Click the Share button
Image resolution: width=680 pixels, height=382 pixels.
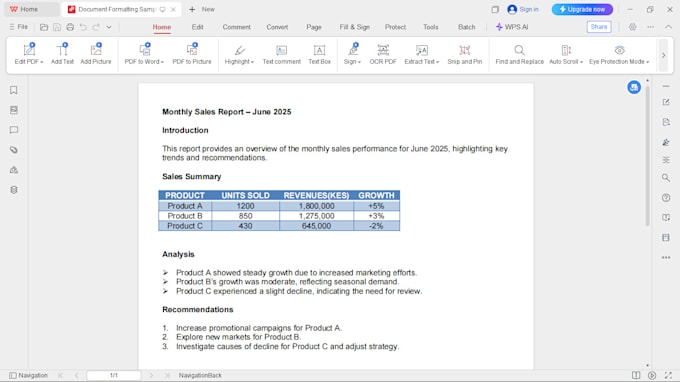tap(599, 27)
